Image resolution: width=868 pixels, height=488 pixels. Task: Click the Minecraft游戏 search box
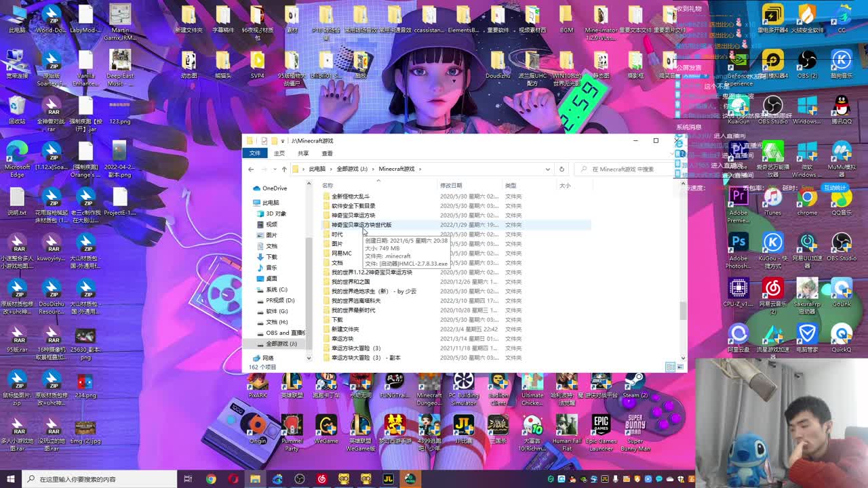(x=625, y=169)
